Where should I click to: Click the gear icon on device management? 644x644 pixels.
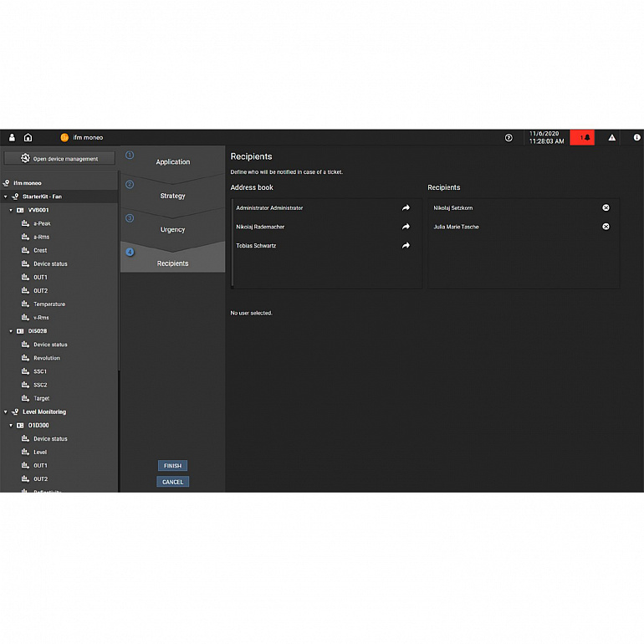tap(25, 158)
